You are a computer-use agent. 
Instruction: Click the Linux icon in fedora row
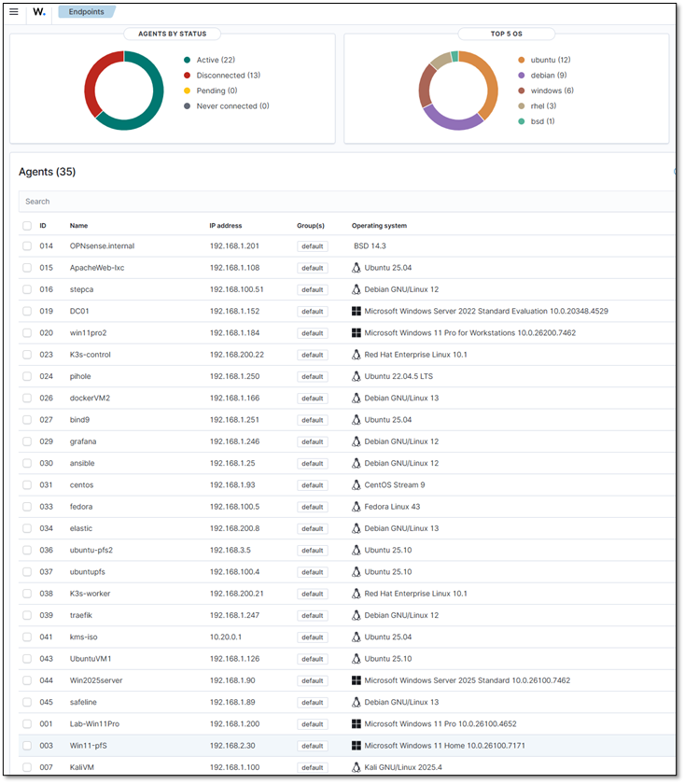[x=356, y=507]
